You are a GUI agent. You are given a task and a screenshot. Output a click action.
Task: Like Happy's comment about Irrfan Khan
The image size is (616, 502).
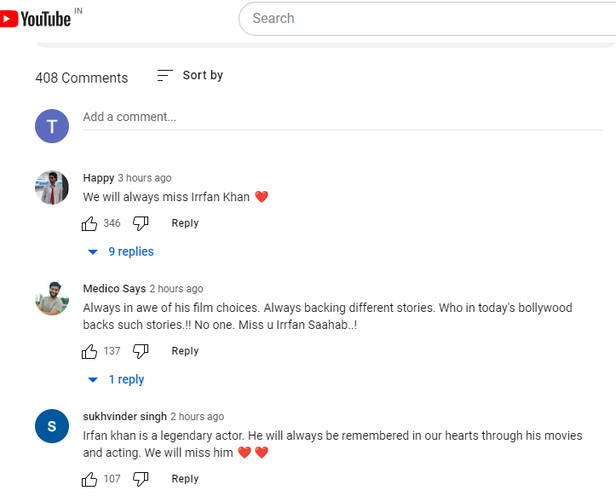click(x=90, y=223)
